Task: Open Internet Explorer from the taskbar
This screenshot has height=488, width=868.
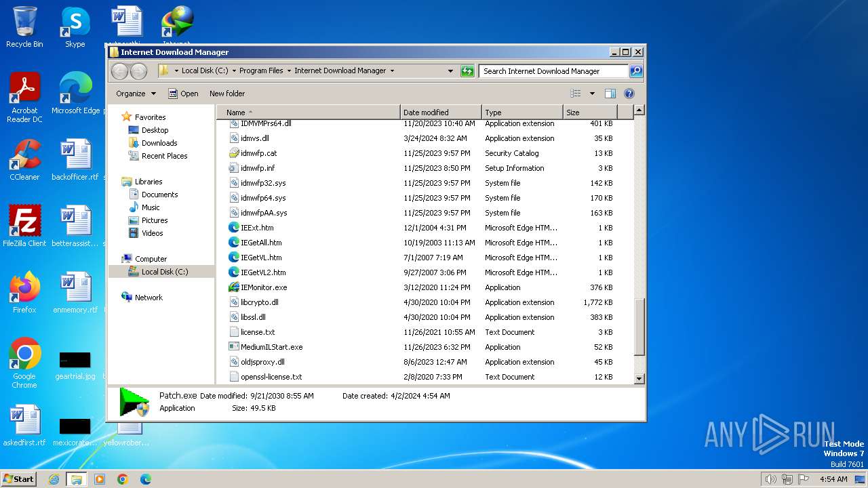Action: click(x=54, y=479)
